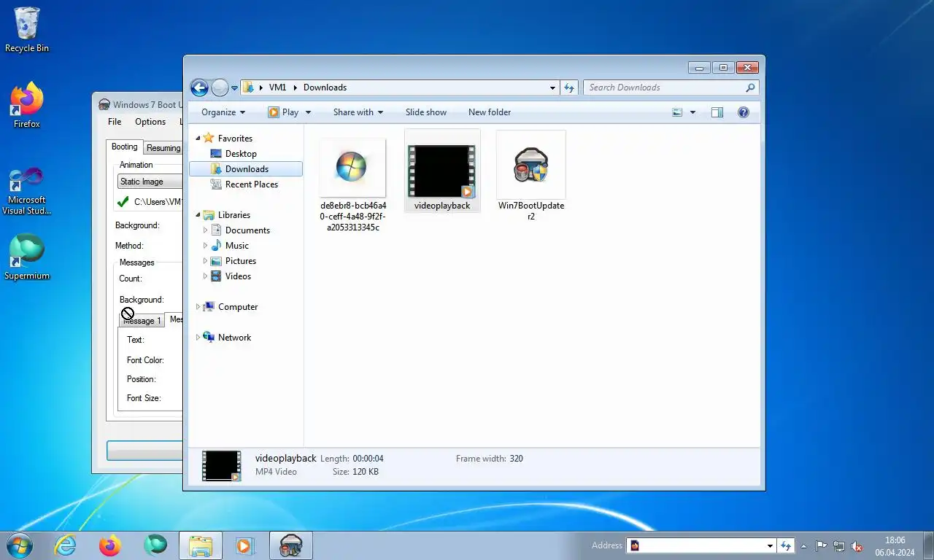The width and height of the screenshot is (934, 560).
Task: Click Go button beside taskbar Address field
Action: pyautogui.click(x=785, y=545)
